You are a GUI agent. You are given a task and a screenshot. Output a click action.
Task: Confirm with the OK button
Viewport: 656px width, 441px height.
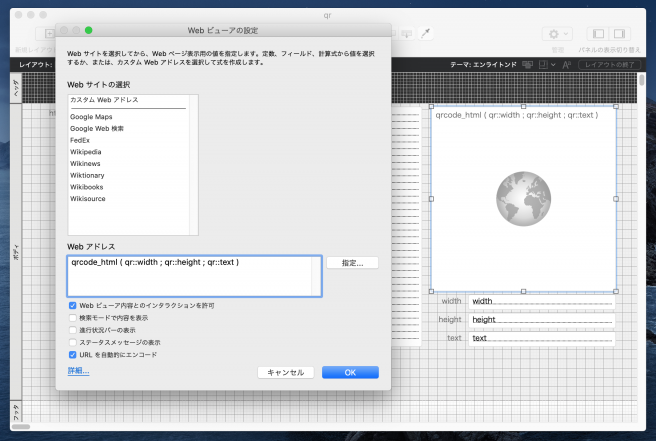[x=350, y=372]
